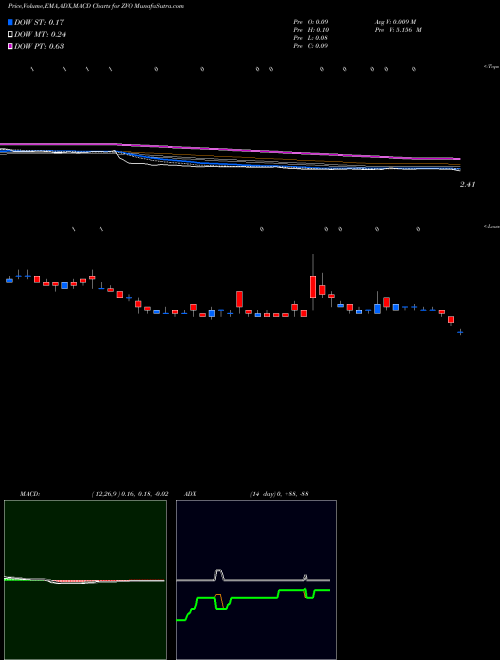Click the 2.41 price label

(x=468, y=184)
